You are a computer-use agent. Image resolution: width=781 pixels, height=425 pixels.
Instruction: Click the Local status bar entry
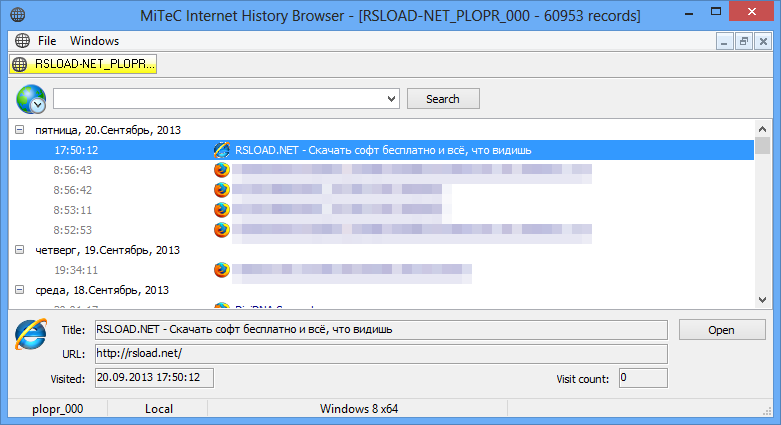click(158, 409)
